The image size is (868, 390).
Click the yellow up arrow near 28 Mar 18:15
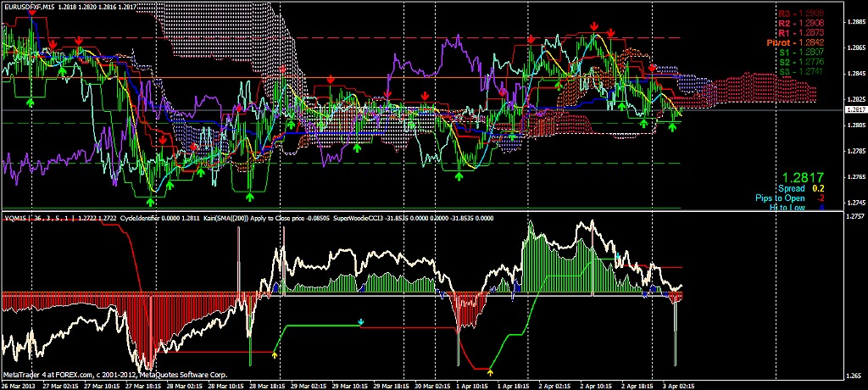point(276,350)
